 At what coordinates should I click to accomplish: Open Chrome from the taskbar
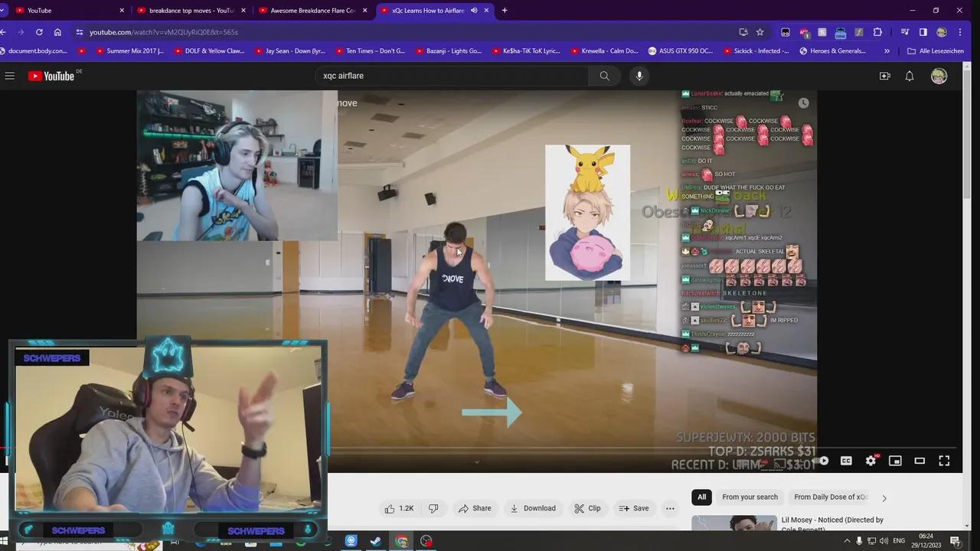tap(401, 541)
